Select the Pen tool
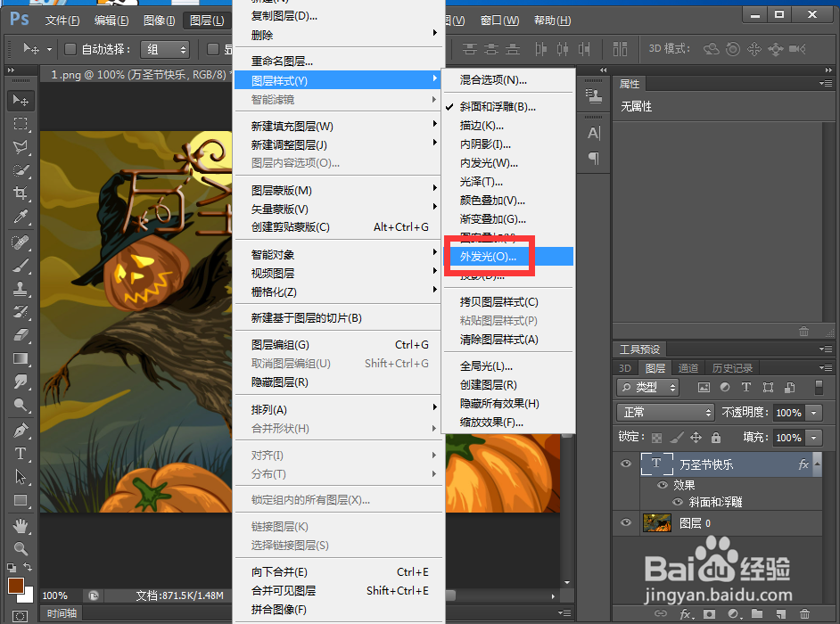 pyautogui.click(x=21, y=431)
